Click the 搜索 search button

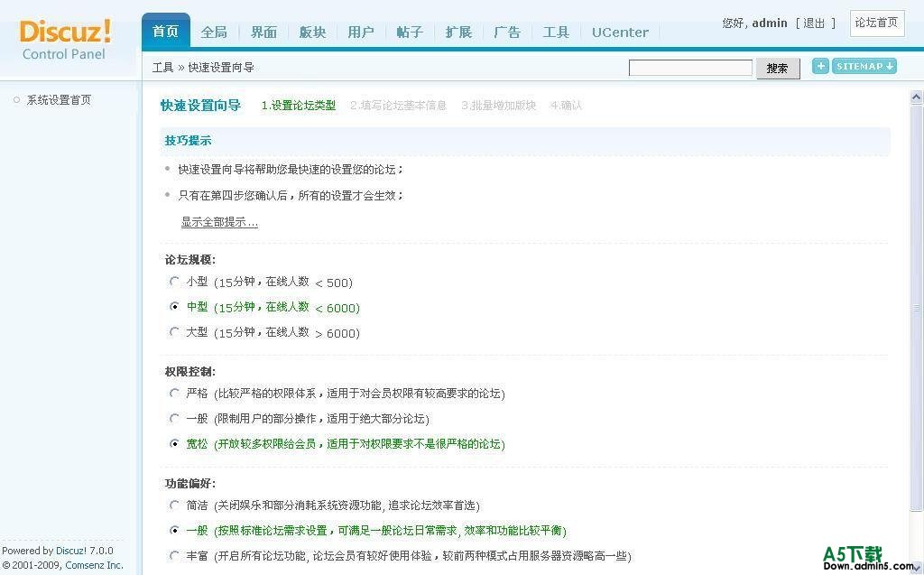[x=777, y=69]
